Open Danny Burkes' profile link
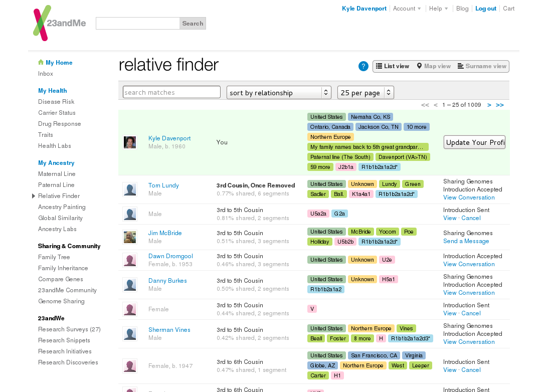Screen dimensions: 547x392 [x=167, y=281]
